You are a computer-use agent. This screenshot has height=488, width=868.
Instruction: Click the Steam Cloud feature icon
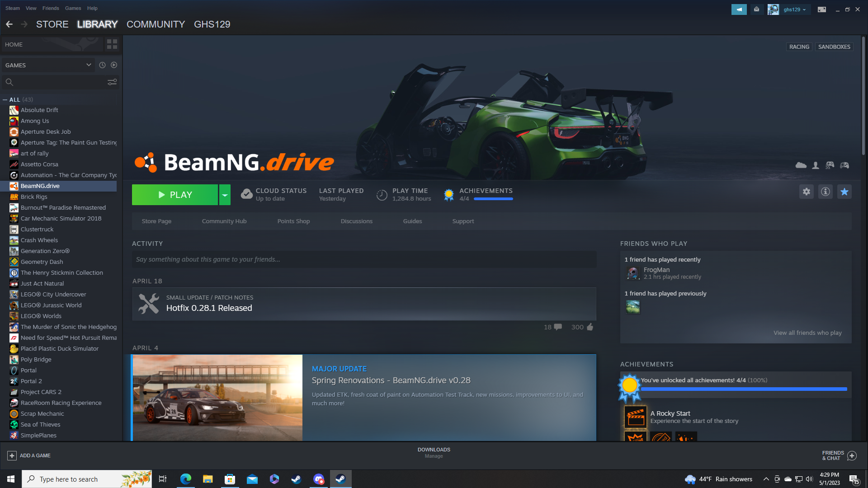(x=801, y=165)
